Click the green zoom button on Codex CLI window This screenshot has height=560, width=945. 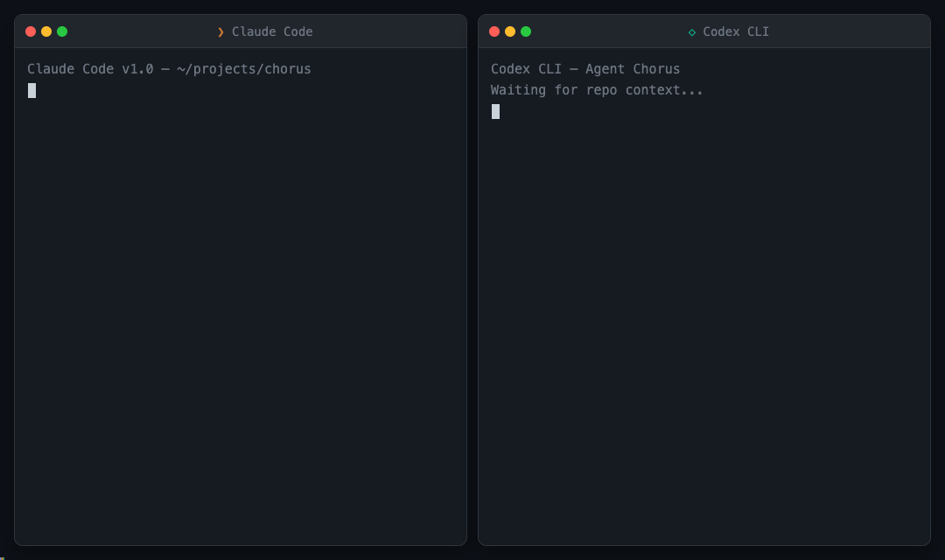coord(526,31)
